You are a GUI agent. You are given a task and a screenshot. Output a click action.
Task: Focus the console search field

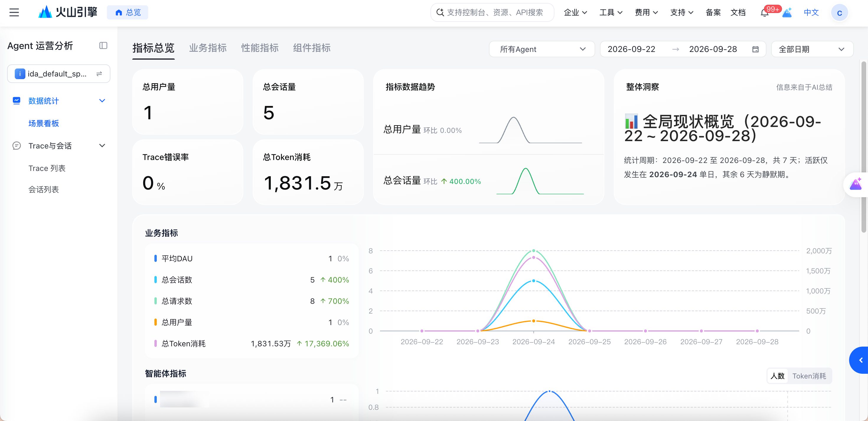coord(492,12)
